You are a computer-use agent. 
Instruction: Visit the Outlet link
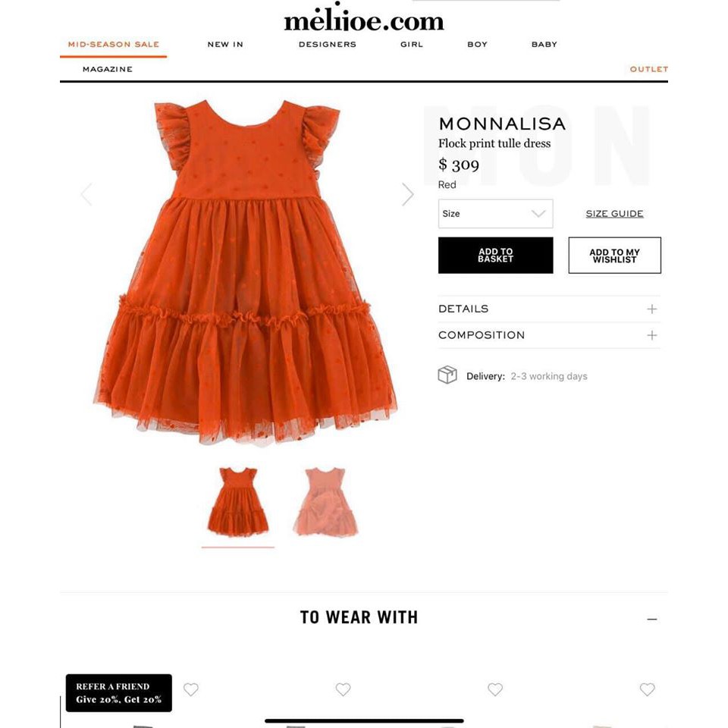[x=648, y=69]
